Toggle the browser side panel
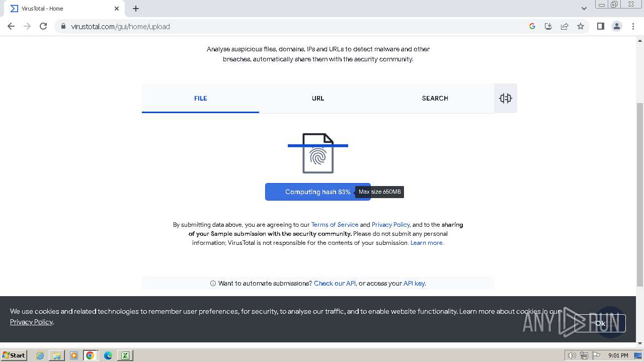Screen dimensions: 644x362 point(600,26)
